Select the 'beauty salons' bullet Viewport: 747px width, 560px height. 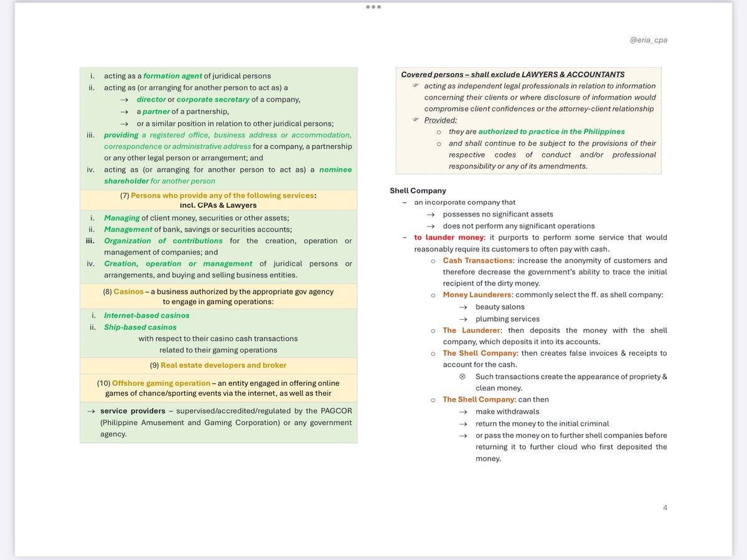[x=500, y=307]
